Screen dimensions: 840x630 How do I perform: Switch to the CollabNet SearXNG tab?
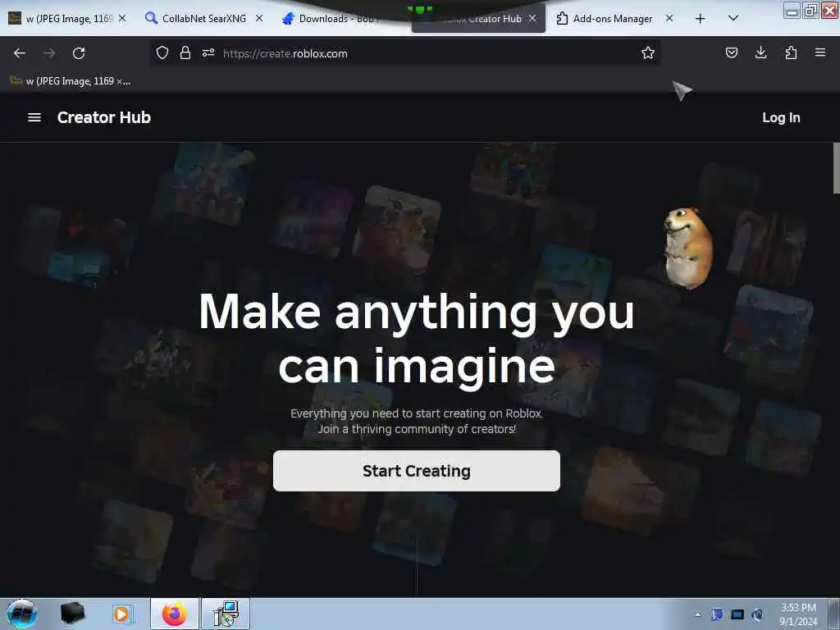pos(203,19)
